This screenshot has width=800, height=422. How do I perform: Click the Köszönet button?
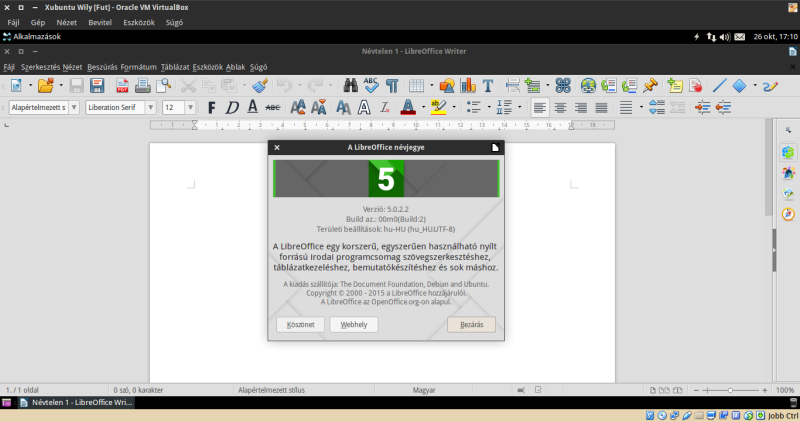tap(301, 325)
